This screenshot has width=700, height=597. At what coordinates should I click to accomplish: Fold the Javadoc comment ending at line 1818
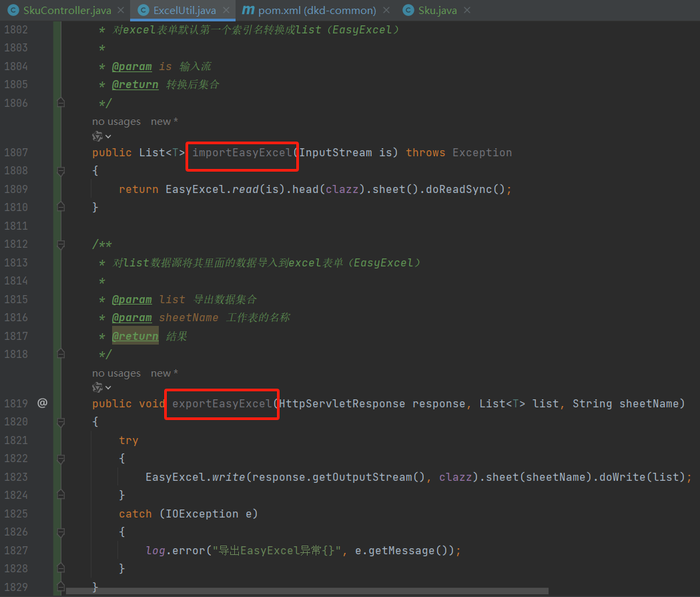[61, 354]
